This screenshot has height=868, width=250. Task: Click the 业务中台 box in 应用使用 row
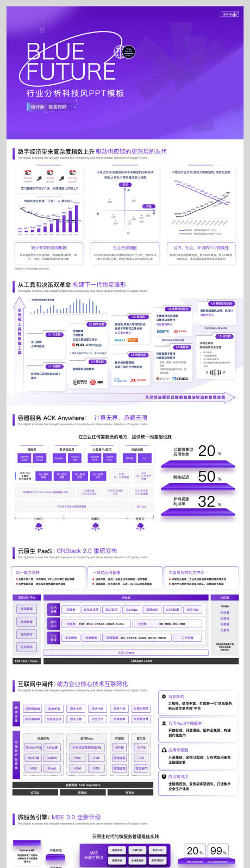point(192,610)
